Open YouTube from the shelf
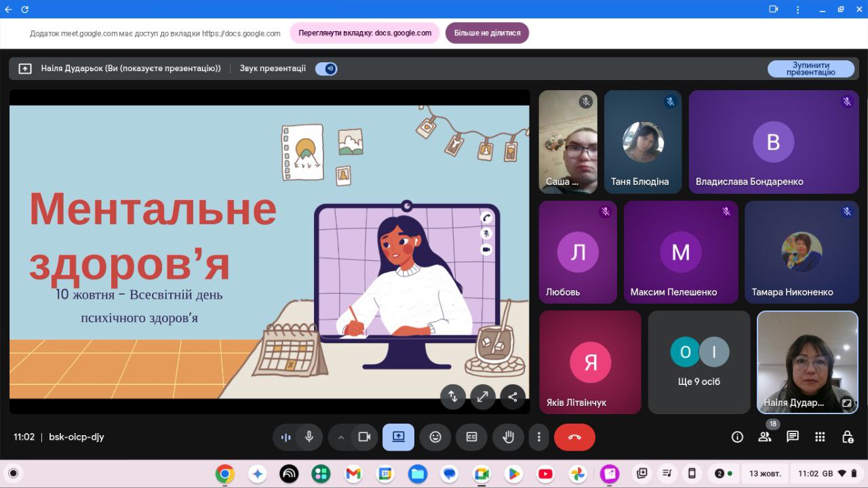The width and height of the screenshot is (868, 488). tap(545, 474)
